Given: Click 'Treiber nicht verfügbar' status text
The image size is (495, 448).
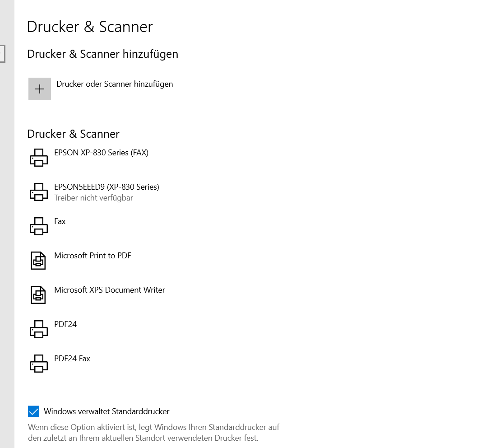Looking at the screenshot, I should point(93,198).
